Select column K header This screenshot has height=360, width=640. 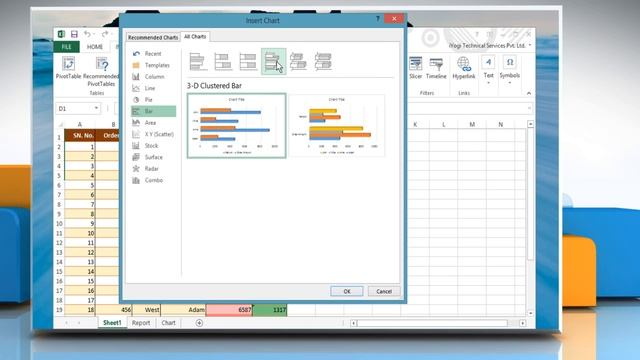pyautogui.click(x=415, y=124)
